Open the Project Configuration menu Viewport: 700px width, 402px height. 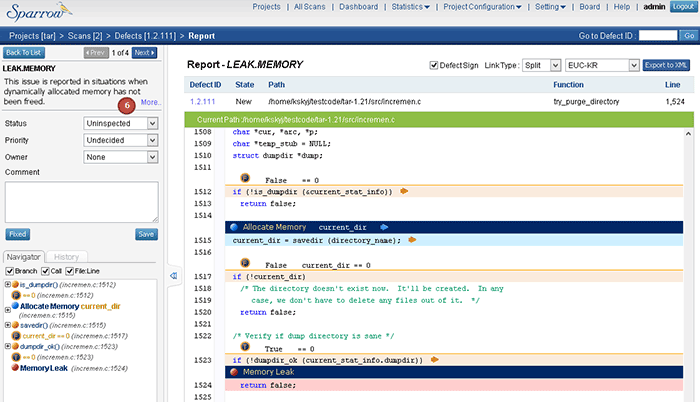(482, 7)
